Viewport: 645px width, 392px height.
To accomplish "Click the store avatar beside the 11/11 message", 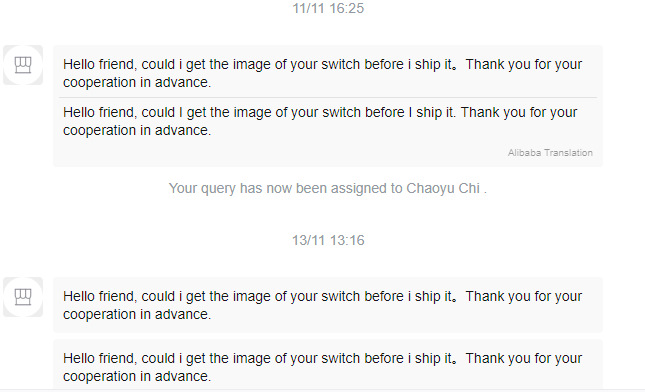I will (x=23, y=65).
